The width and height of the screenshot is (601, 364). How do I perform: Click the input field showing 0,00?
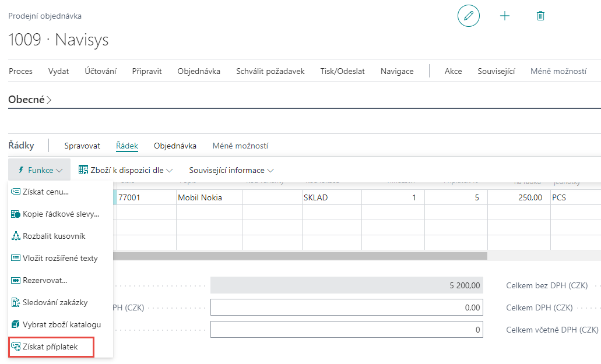[x=346, y=308]
